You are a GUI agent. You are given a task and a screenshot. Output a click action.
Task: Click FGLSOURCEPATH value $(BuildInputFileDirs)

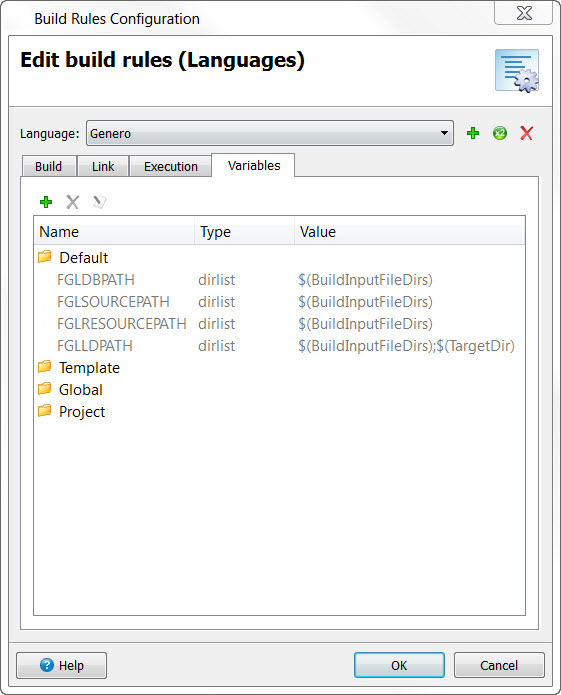pyautogui.click(x=366, y=302)
